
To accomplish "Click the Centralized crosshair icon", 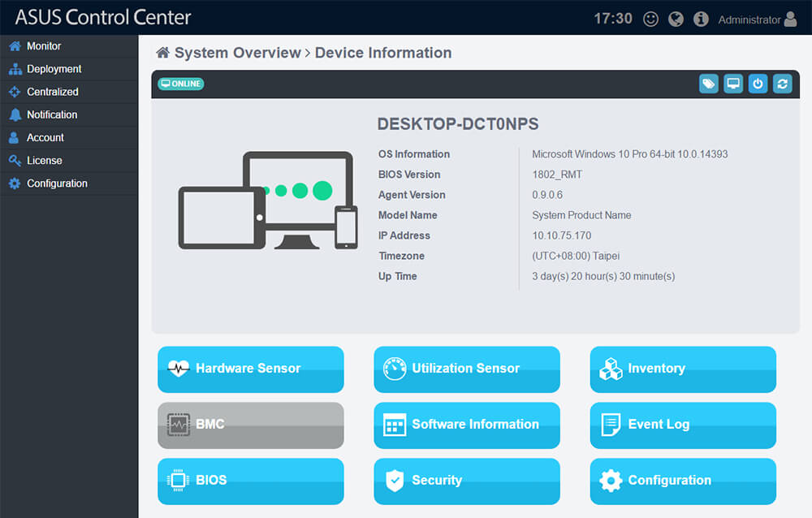I will tap(15, 92).
